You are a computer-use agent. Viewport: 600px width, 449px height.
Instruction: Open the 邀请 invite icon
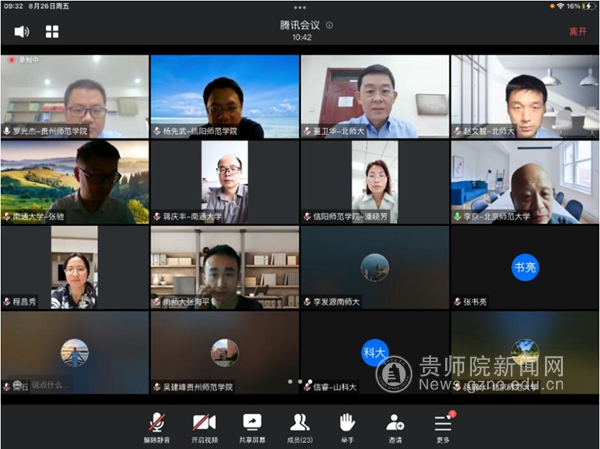[x=395, y=427]
